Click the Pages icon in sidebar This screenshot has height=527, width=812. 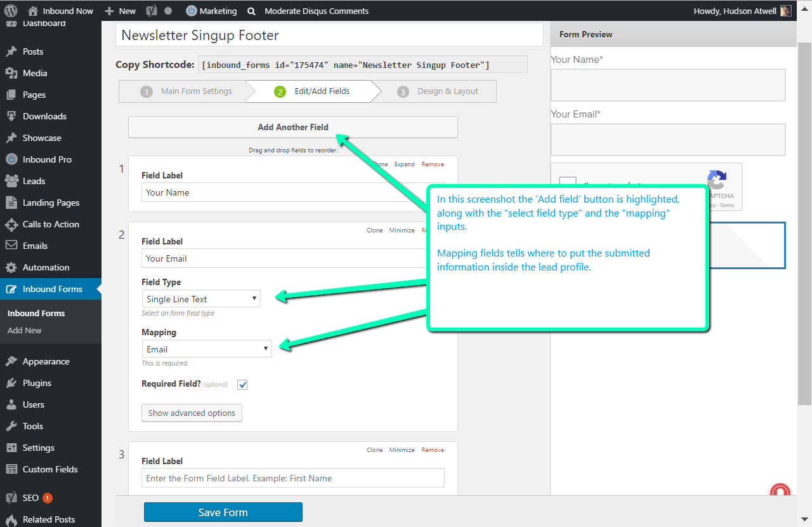click(11, 95)
